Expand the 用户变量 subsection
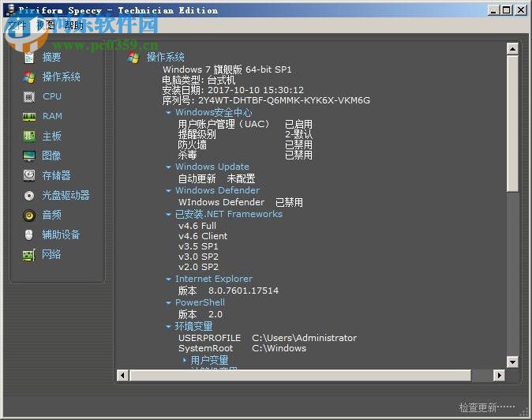The height and width of the screenshot is (420, 532). tap(185, 360)
